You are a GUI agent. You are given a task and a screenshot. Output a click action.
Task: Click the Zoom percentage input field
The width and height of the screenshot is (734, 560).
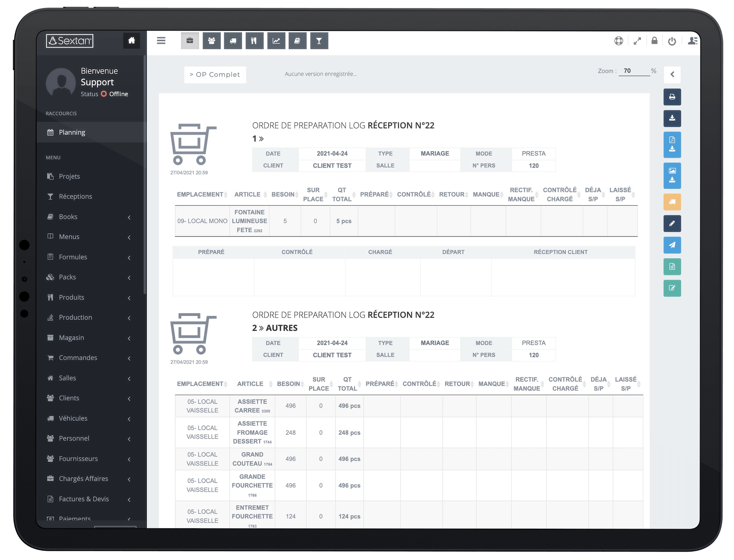[x=635, y=71]
